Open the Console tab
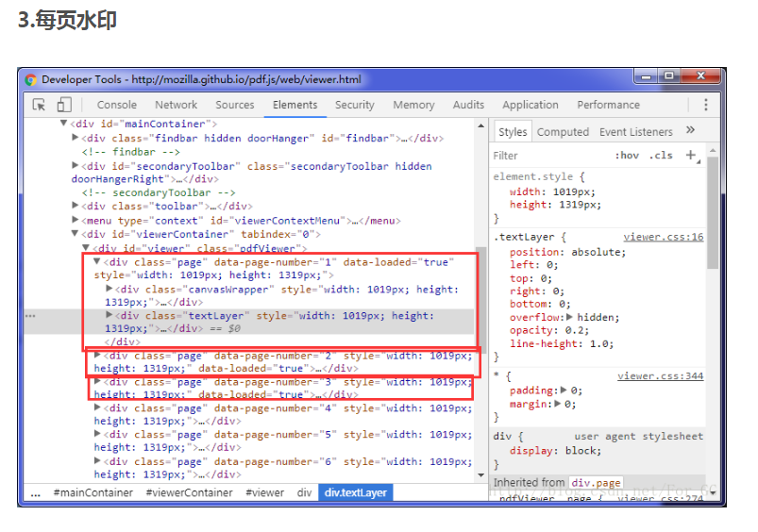The width and height of the screenshot is (758, 532). (x=116, y=105)
